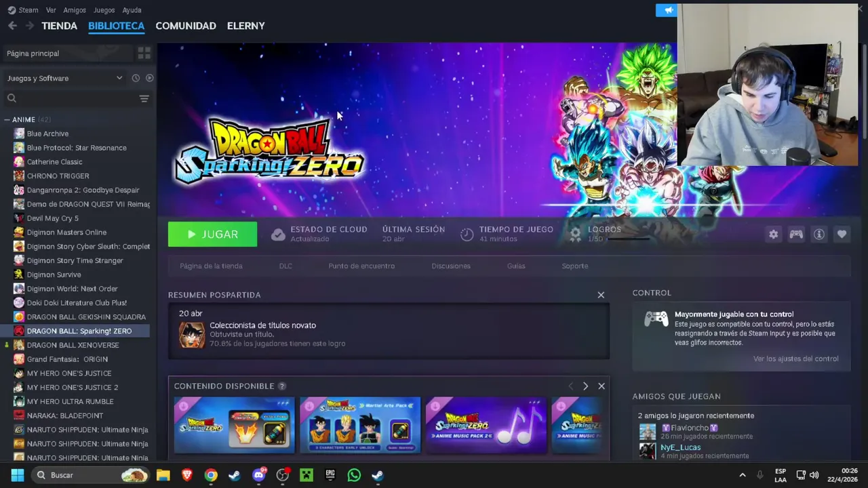This screenshot has width=868, height=488.
Task: Select CHRONO TRIGGER in the library
Action: (x=58, y=176)
